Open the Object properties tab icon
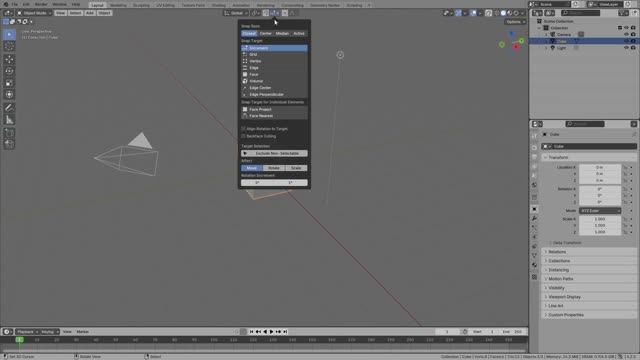Screen dimensions: 640x360 click(x=534, y=209)
